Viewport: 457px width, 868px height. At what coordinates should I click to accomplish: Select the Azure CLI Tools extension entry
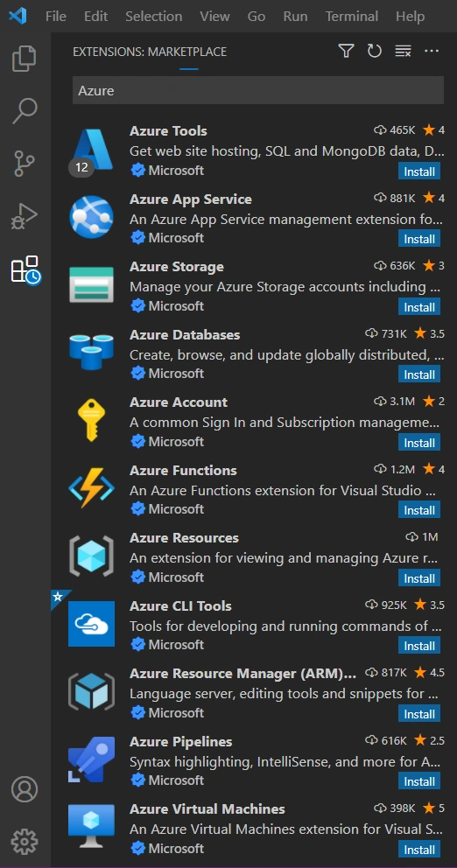pos(254,624)
